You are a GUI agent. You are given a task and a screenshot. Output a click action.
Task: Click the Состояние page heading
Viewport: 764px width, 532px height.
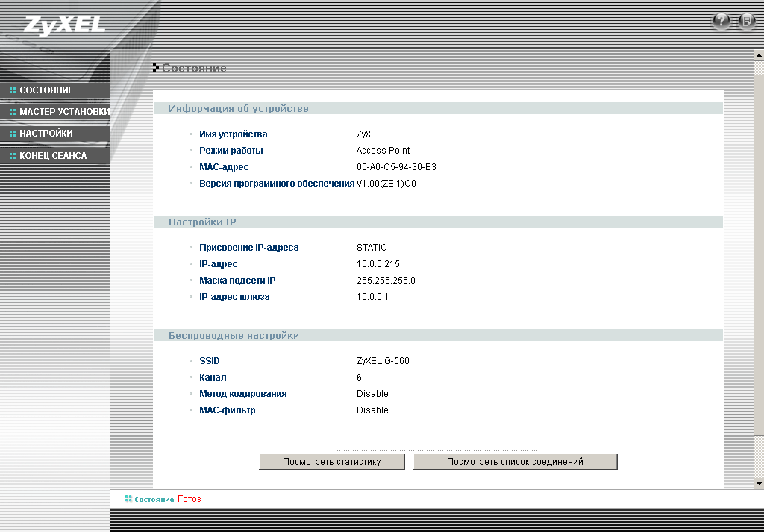[x=194, y=68]
